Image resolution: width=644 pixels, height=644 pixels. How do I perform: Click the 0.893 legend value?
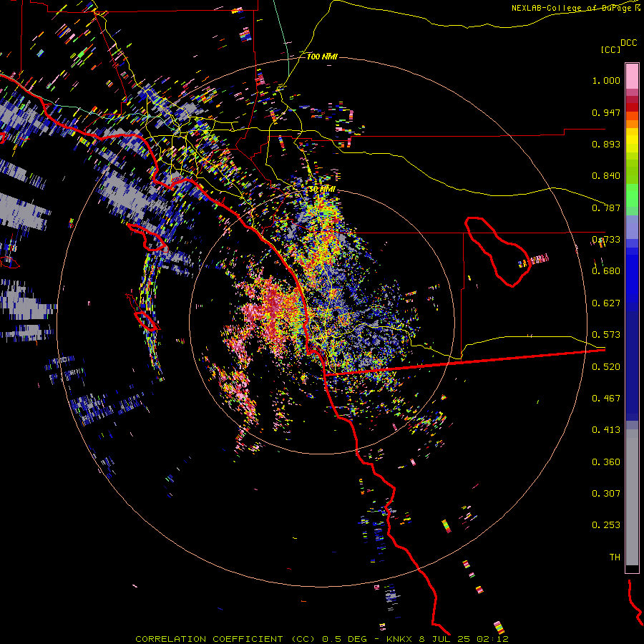click(x=606, y=144)
